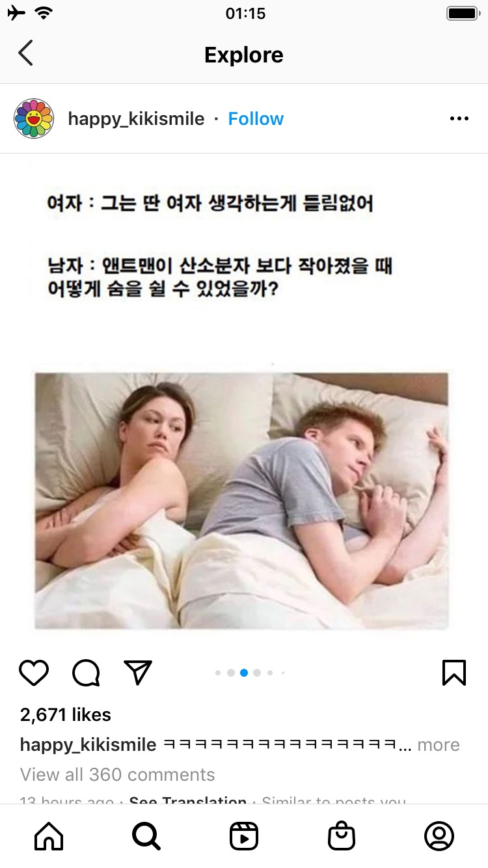Share the post with the paper plane icon
This screenshot has width=488, height=868.
138,673
